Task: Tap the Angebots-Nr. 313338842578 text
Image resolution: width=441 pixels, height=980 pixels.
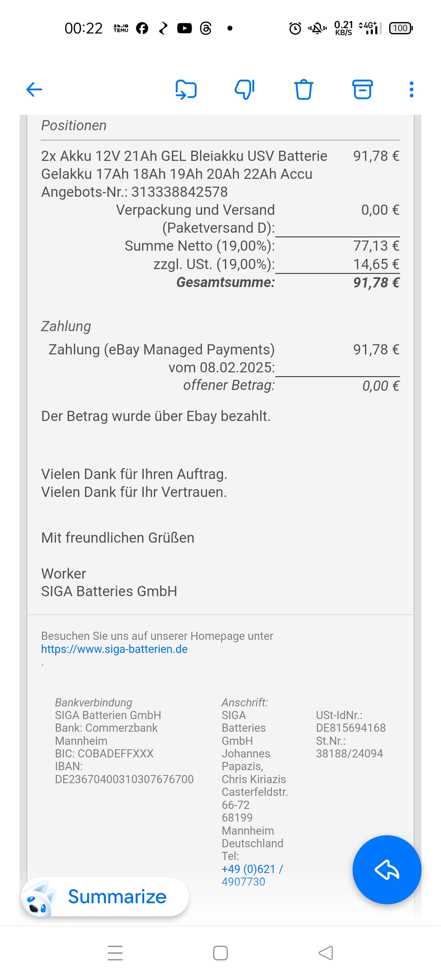Action: click(x=135, y=192)
